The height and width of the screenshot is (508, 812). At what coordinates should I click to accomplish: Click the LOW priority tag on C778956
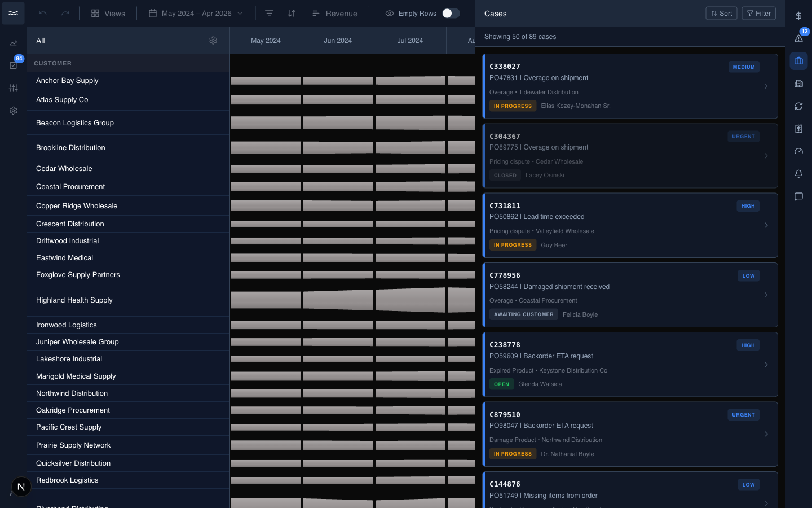pyautogui.click(x=748, y=276)
